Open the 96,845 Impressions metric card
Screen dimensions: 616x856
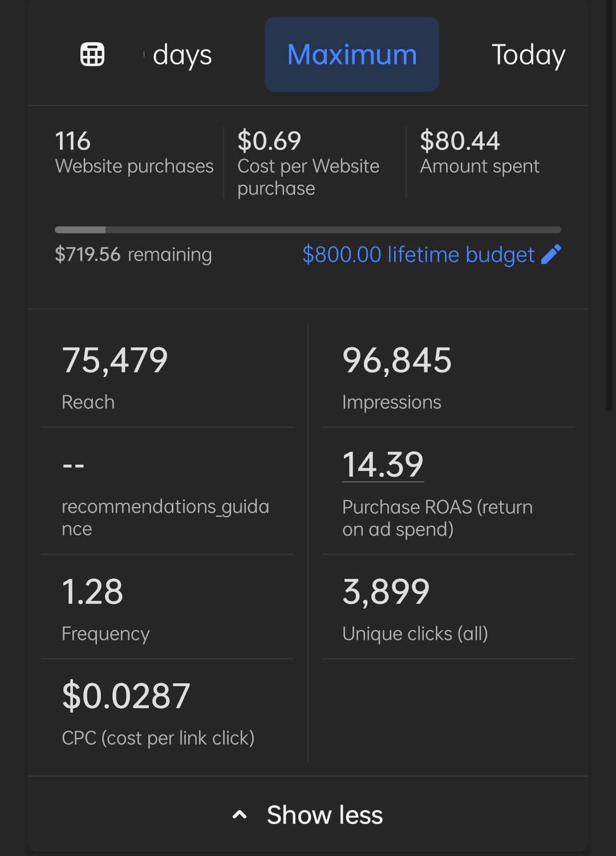tap(448, 376)
